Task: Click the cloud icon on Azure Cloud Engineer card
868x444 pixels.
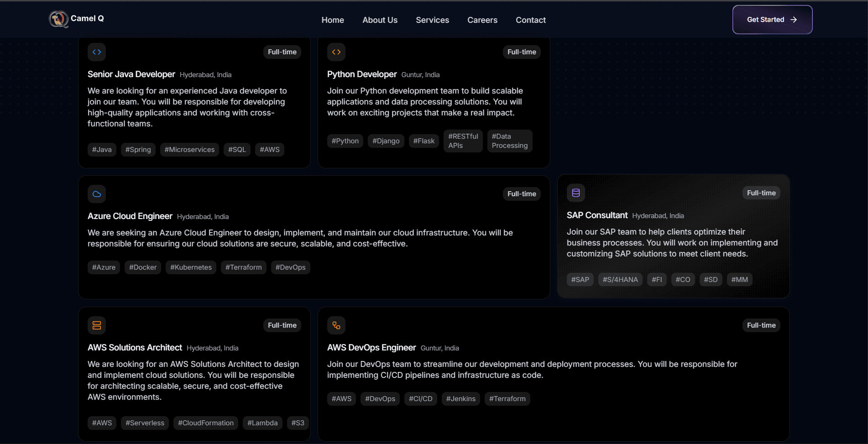Action: (x=97, y=194)
